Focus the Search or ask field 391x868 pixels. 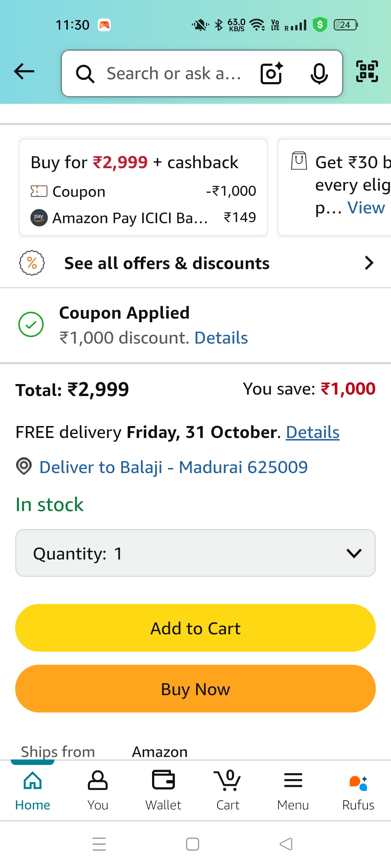[x=174, y=73]
